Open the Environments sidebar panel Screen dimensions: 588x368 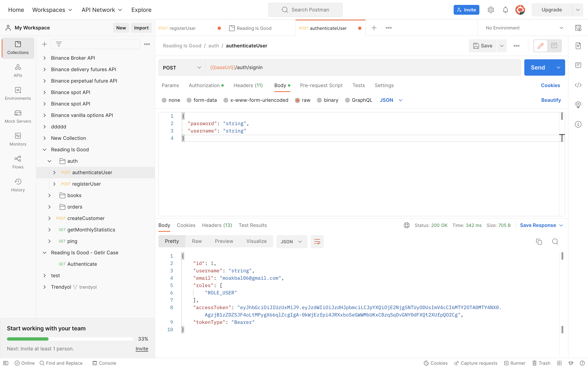(18, 94)
